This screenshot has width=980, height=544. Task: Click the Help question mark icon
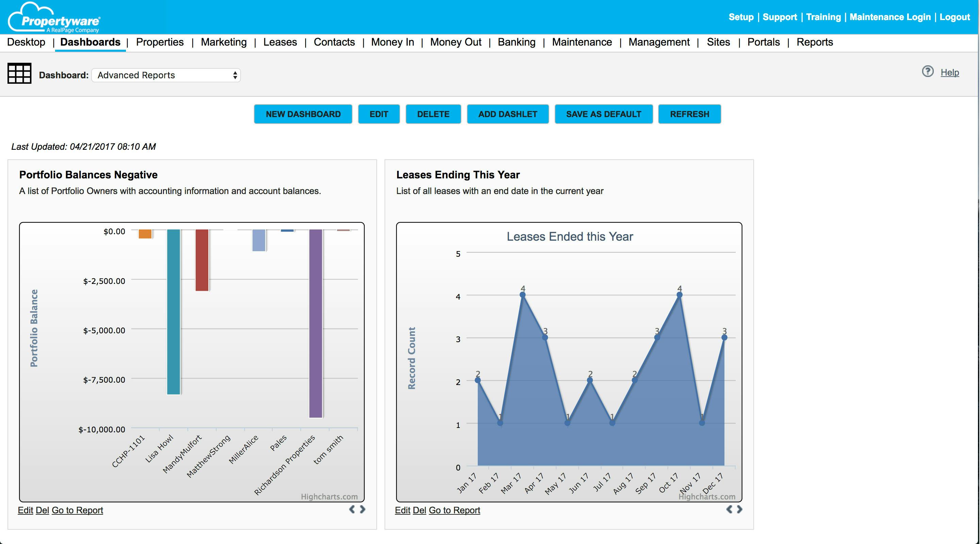928,71
